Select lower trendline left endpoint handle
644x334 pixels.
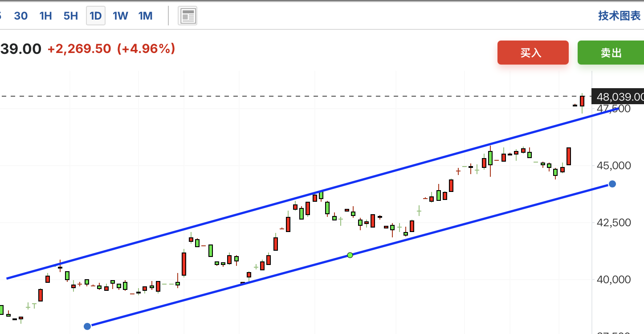87,326
